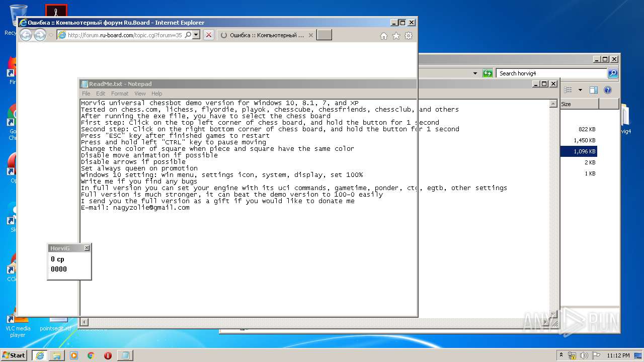Sort by the Size column in Explorer
The image size is (644, 362).
click(x=579, y=104)
